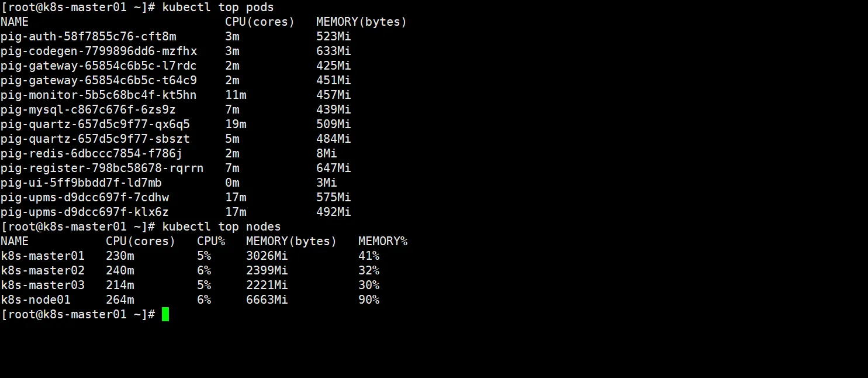Click the 90% memory value for k8s-node01
The height and width of the screenshot is (378, 868).
coord(369,300)
